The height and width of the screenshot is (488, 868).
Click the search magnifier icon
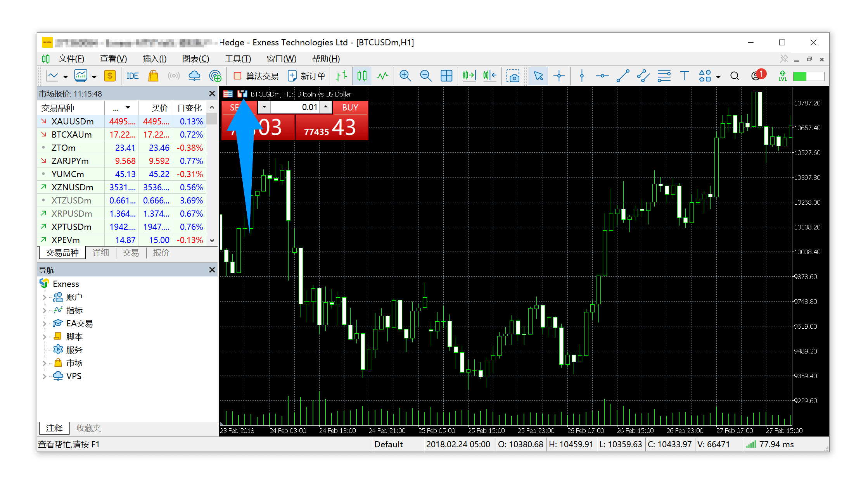point(735,76)
